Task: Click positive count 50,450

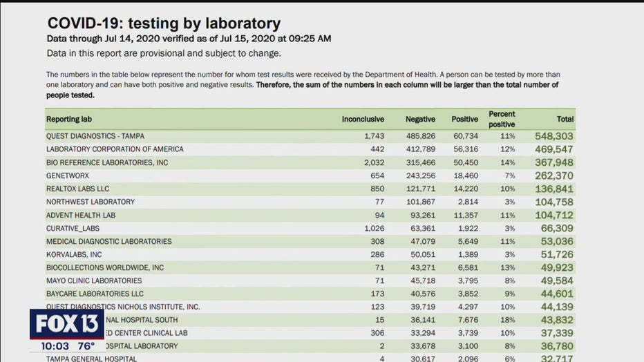Action: 466,162
